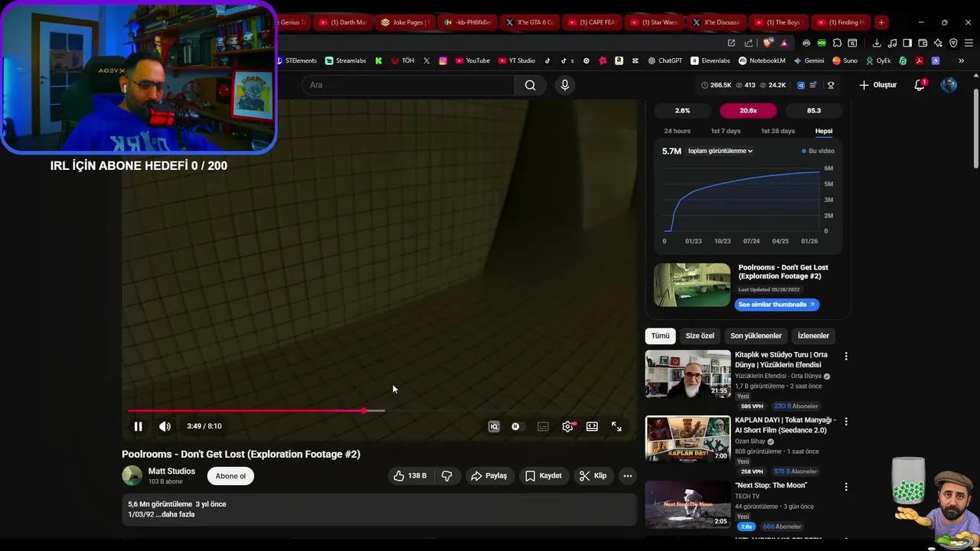Show more bookmarks with the chevron

961,60
